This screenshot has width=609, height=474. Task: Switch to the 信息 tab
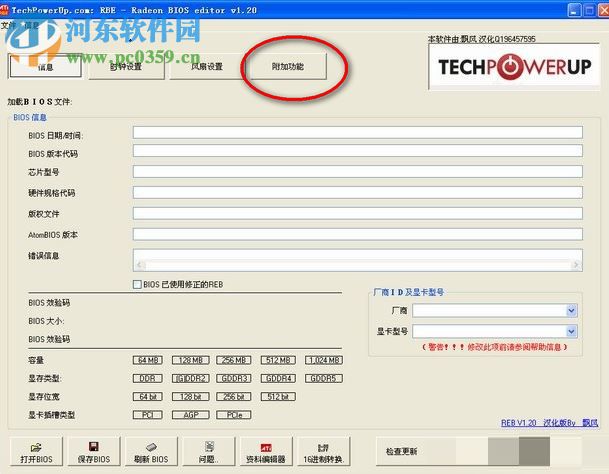coord(45,67)
